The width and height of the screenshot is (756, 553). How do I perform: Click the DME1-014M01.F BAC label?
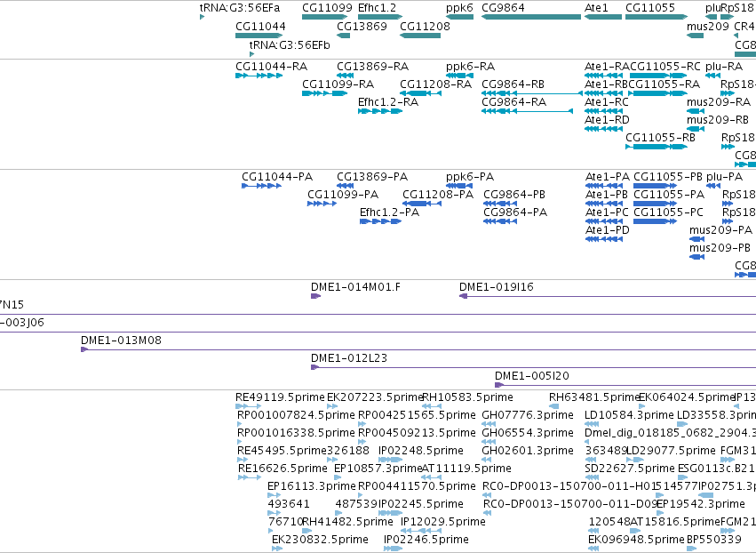point(355,287)
